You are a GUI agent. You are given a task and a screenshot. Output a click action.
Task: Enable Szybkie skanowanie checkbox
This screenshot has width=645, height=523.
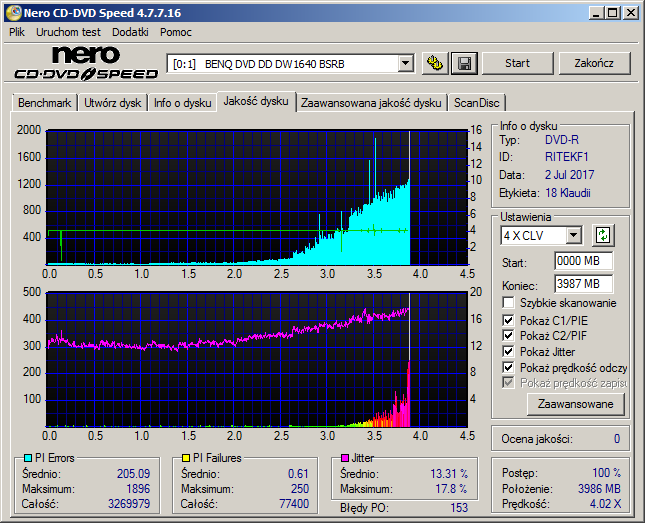pyautogui.click(x=508, y=303)
